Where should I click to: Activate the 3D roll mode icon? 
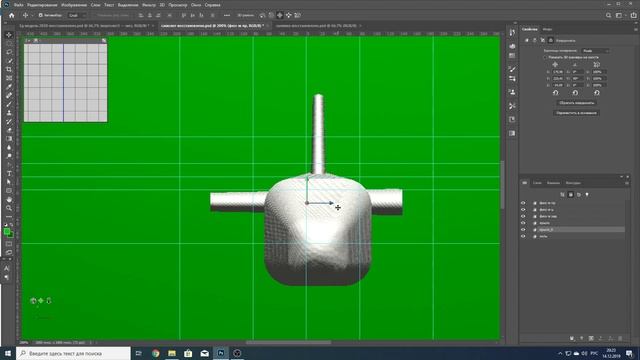[x=271, y=16]
